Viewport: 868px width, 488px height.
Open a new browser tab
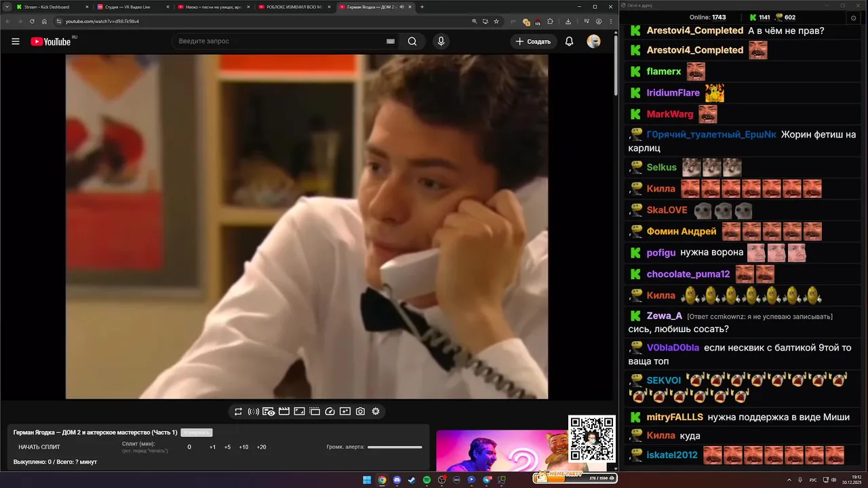click(x=422, y=7)
